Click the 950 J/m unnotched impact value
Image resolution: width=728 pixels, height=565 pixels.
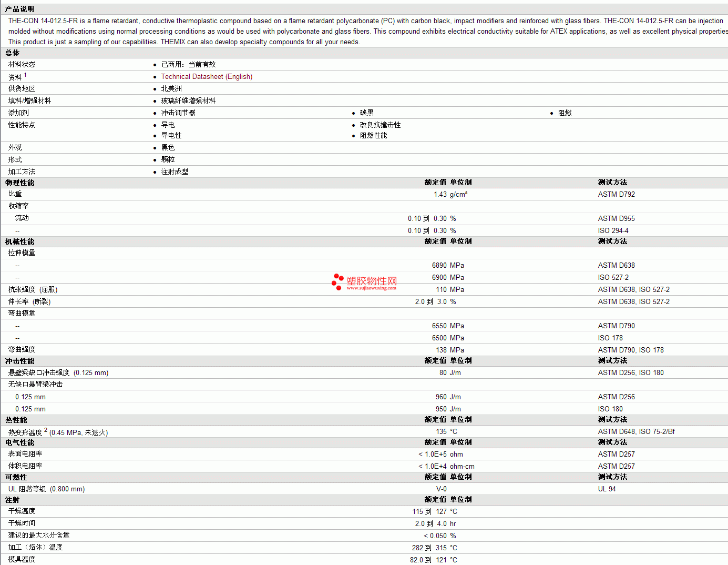(448, 409)
